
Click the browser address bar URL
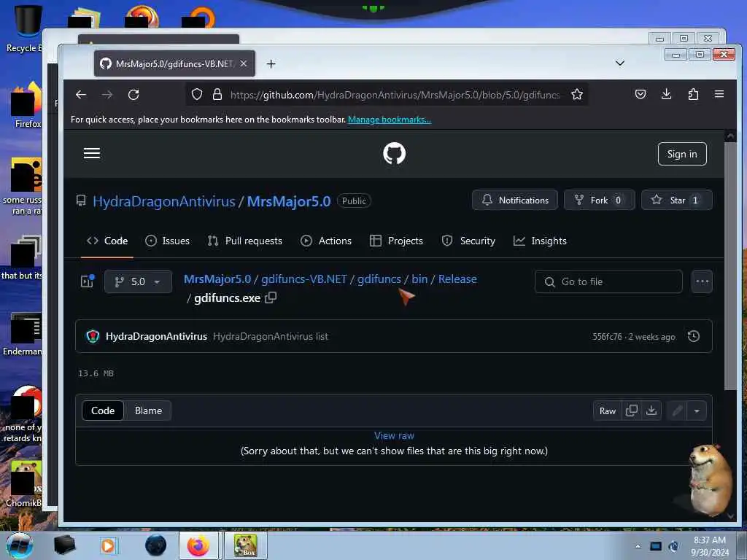(395, 95)
